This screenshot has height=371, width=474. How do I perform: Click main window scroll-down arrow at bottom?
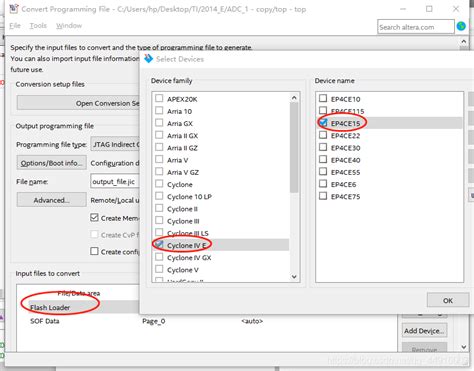click(464, 347)
